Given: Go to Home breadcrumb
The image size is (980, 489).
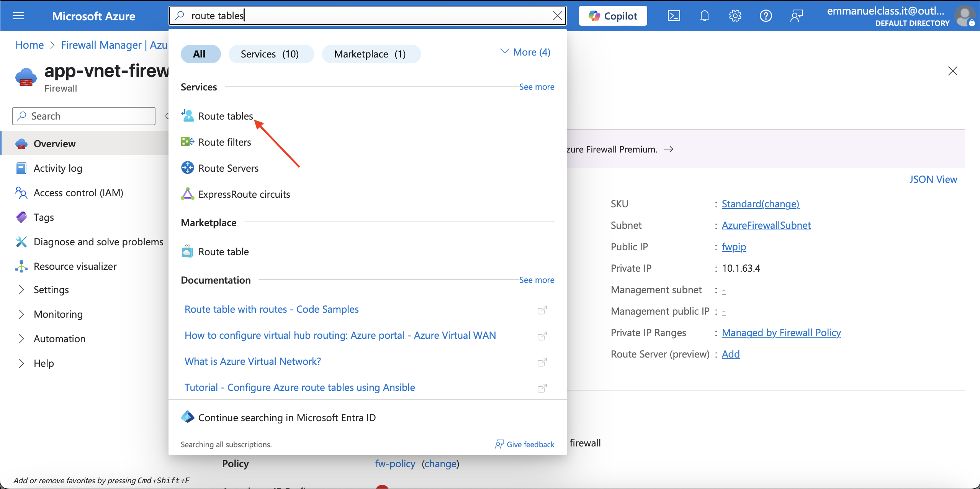Looking at the screenshot, I should tap(29, 45).
